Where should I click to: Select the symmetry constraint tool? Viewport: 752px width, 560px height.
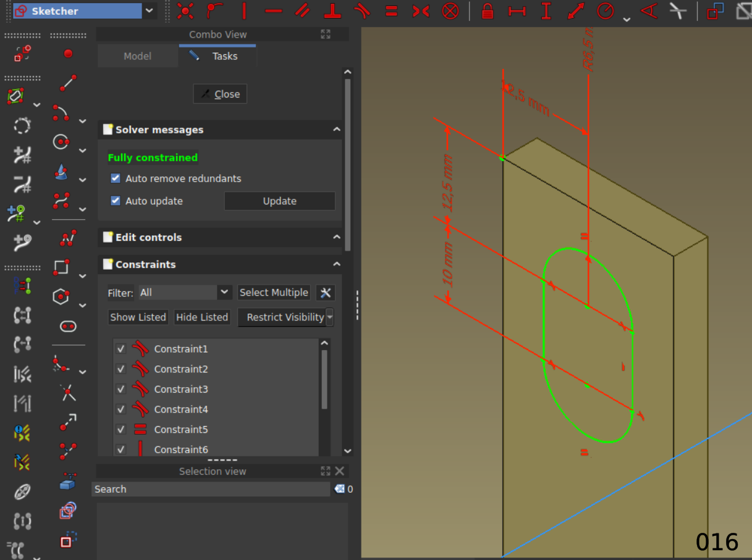point(421,10)
